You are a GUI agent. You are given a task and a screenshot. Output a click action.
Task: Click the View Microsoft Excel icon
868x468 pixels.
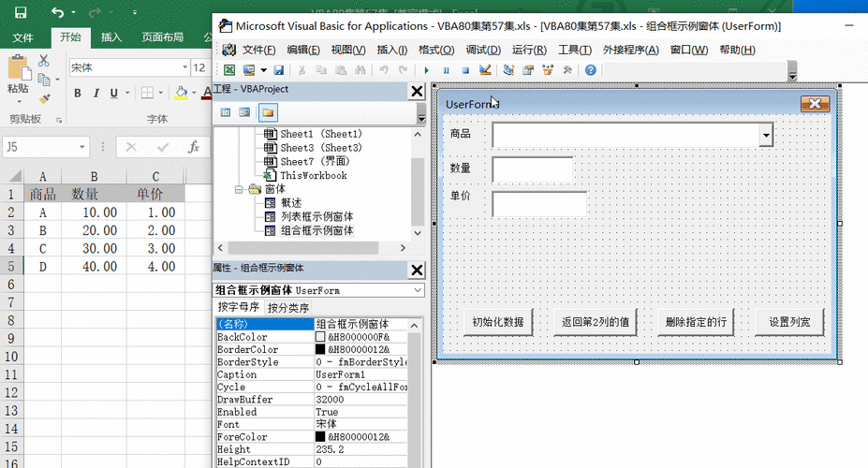(x=229, y=70)
